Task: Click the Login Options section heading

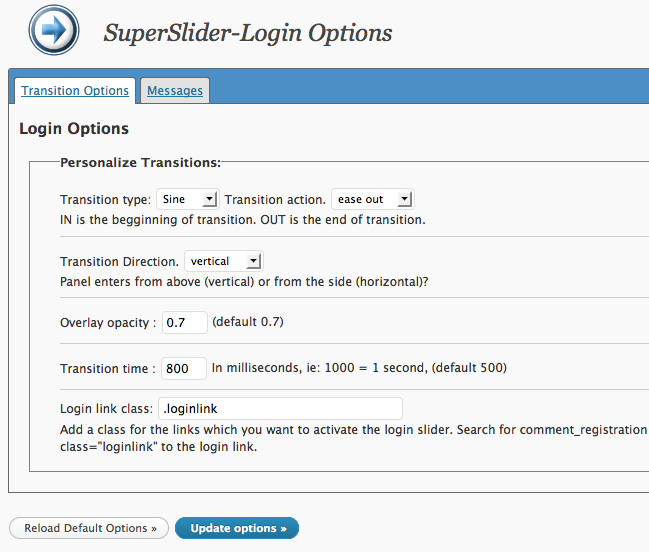Action: coord(74,129)
